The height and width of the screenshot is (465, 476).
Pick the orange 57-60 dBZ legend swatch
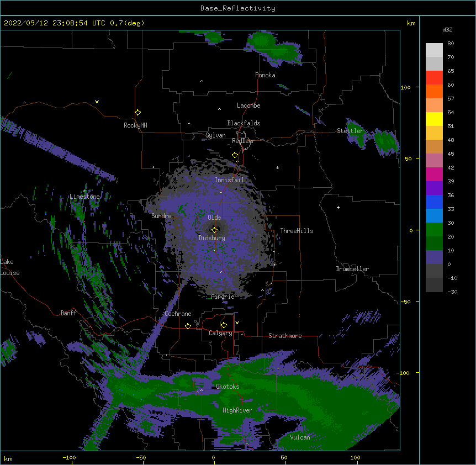coord(434,91)
